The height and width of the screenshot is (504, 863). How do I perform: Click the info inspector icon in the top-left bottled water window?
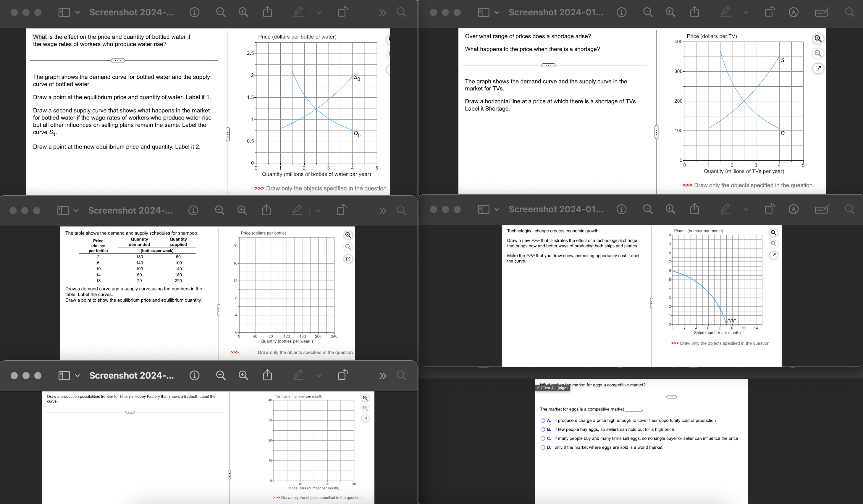[x=194, y=13]
